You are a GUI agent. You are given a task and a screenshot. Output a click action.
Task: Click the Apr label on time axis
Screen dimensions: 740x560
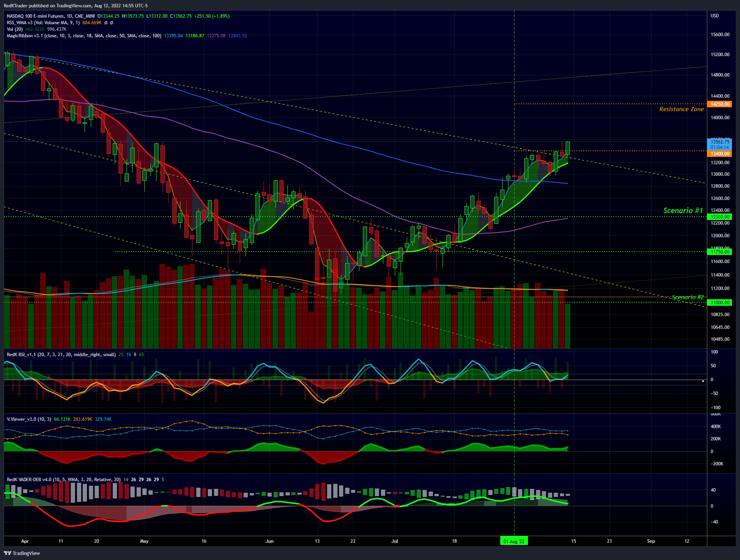25,541
